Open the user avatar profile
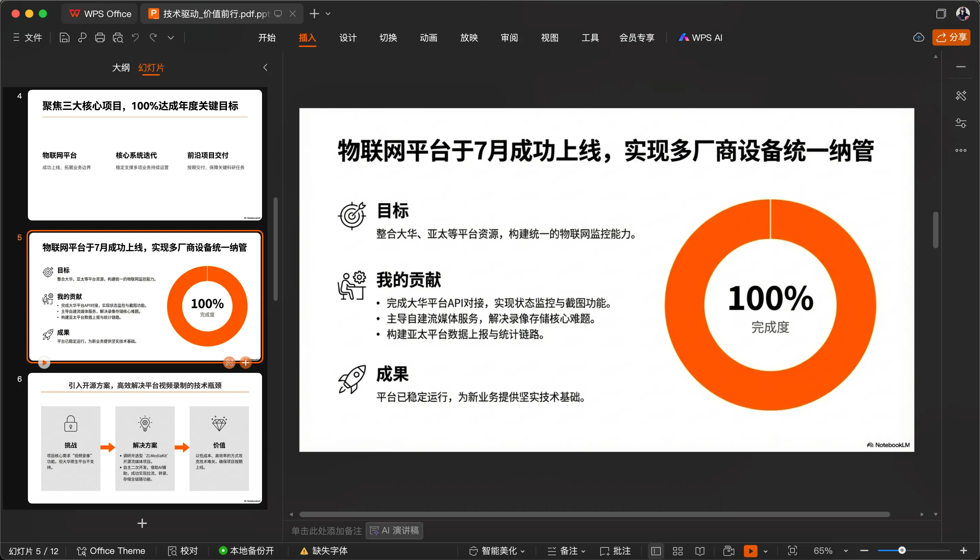This screenshot has width=980, height=560. coord(963,14)
